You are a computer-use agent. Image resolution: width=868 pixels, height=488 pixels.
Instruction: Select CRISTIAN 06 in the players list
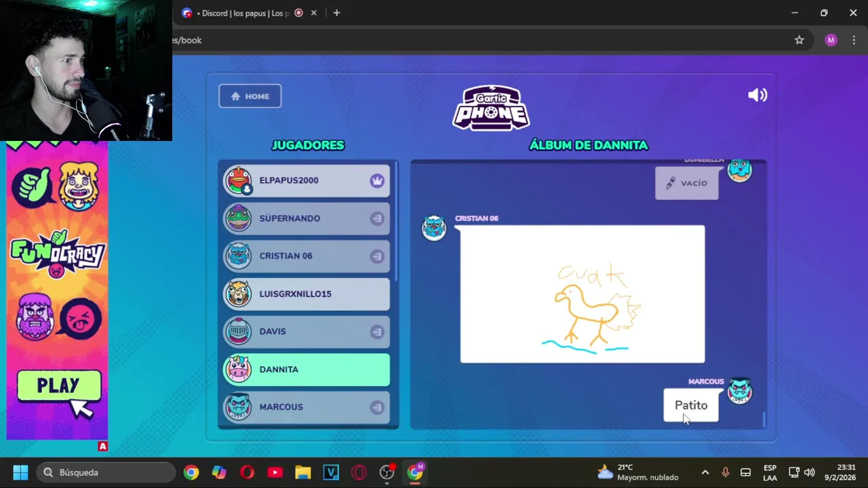[307, 256]
